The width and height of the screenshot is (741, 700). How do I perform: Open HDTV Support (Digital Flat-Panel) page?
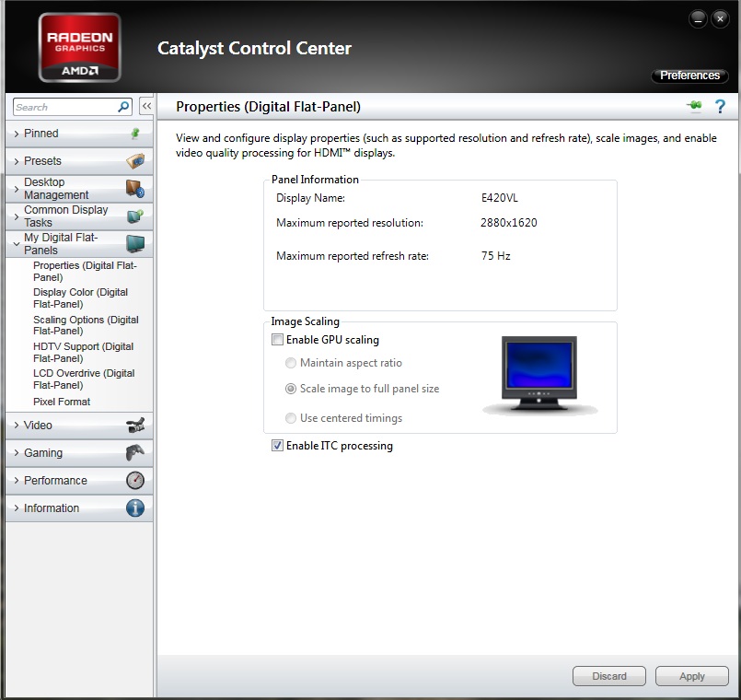click(x=83, y=353)
